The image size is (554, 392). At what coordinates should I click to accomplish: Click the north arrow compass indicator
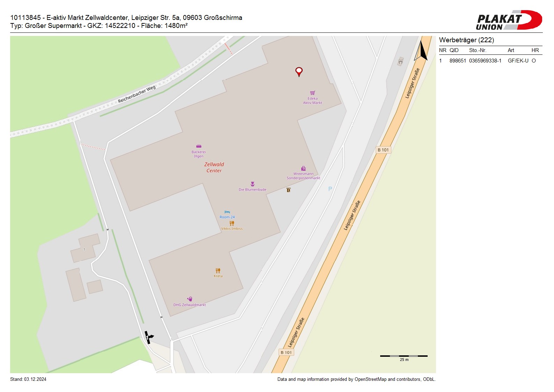(421, 52)
